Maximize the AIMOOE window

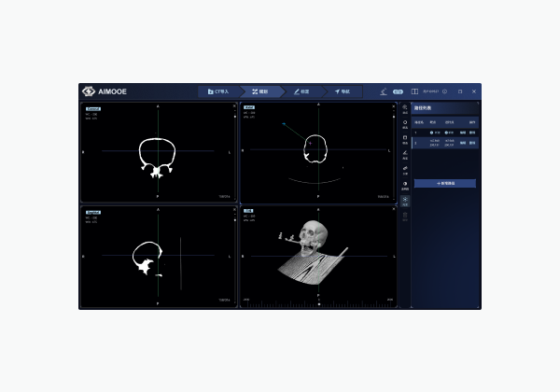[460, 91]
